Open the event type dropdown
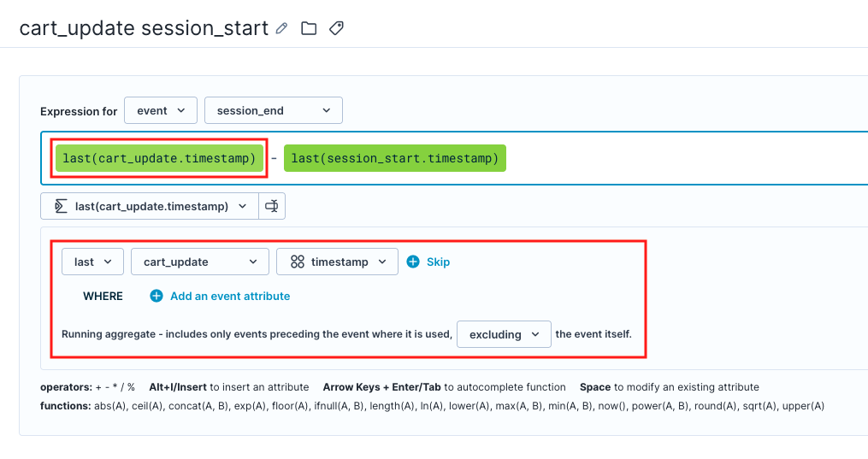 tap(161, 110)
